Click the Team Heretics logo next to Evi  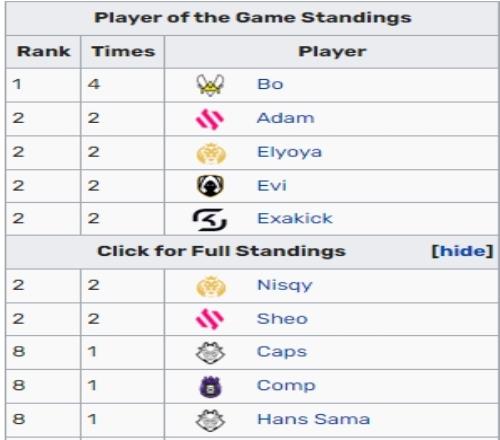click(x=210, y=186)
